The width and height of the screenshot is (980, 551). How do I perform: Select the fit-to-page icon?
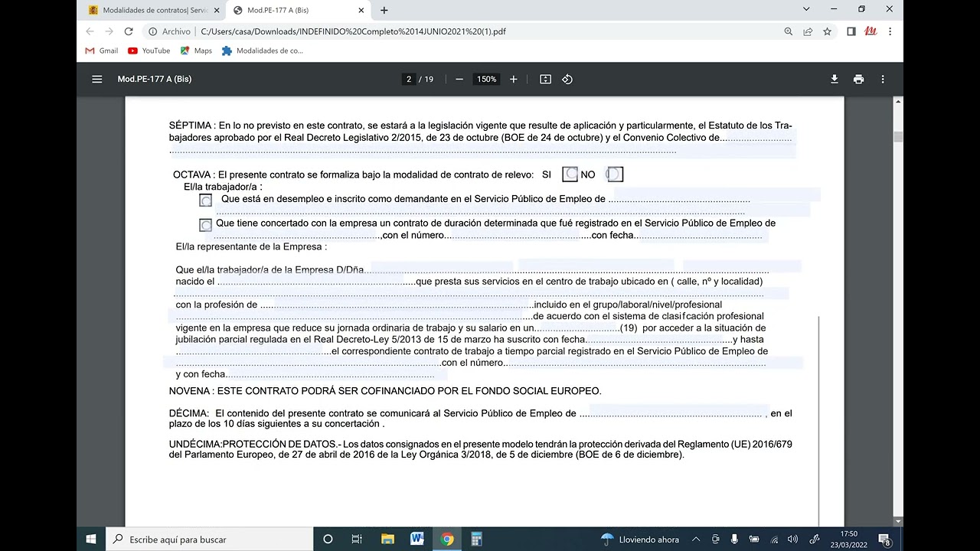click(x=544, y=79)
